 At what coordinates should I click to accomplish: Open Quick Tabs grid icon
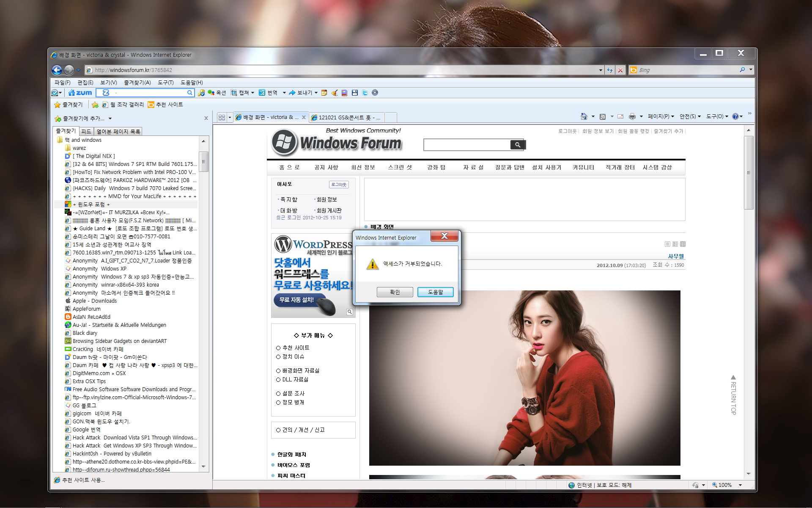pyautogui.click(x=222, y=117)
